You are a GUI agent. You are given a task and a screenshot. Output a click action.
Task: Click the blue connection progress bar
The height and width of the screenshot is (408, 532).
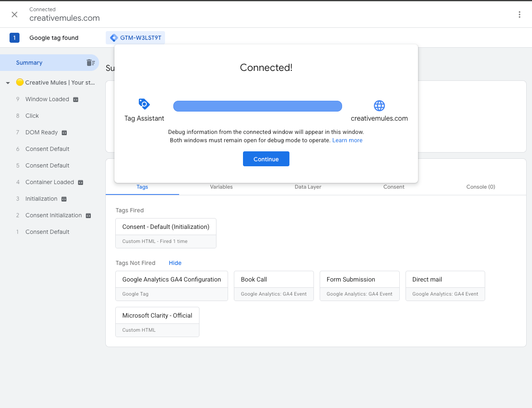(257, 106)
